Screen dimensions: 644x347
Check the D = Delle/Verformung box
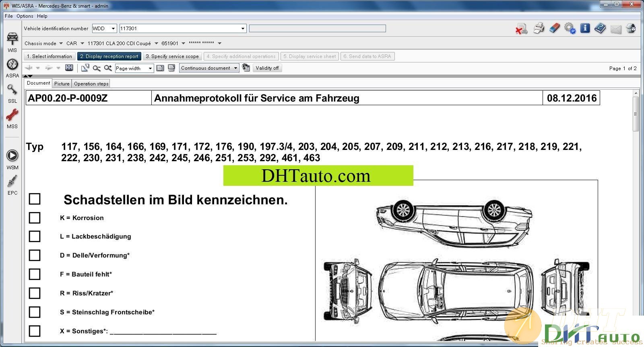35,255
